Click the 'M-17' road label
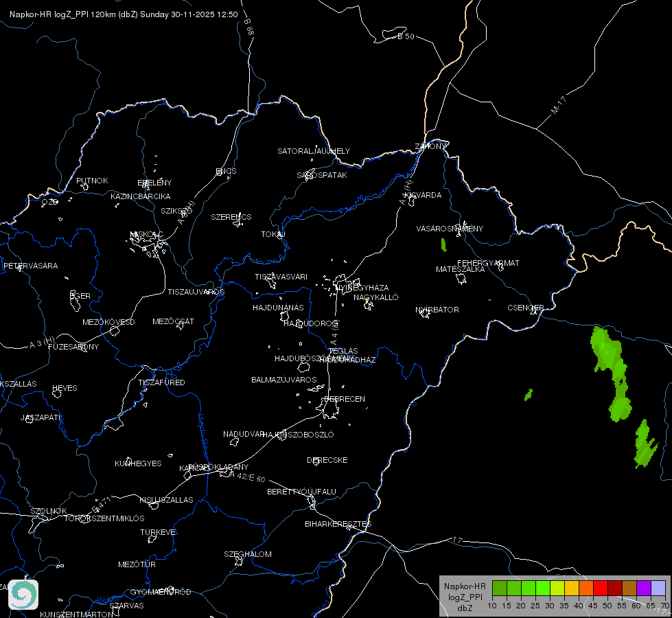 (558, 104)
